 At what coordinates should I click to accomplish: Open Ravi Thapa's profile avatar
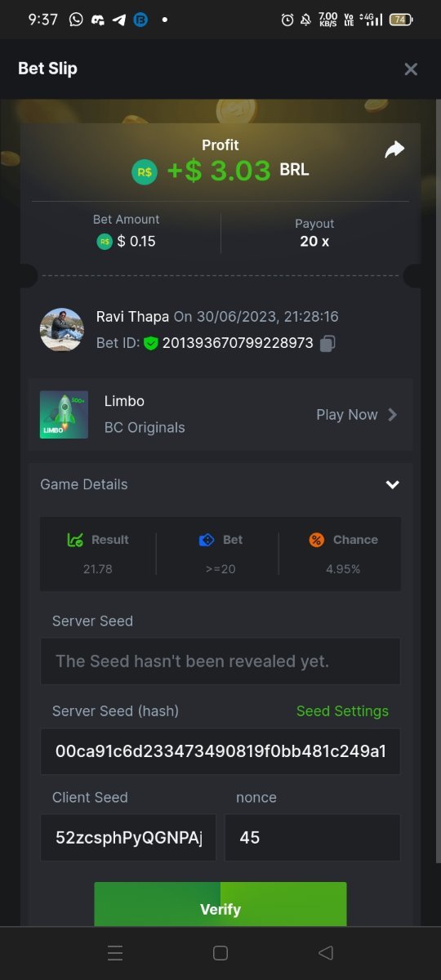pos(62,330)
